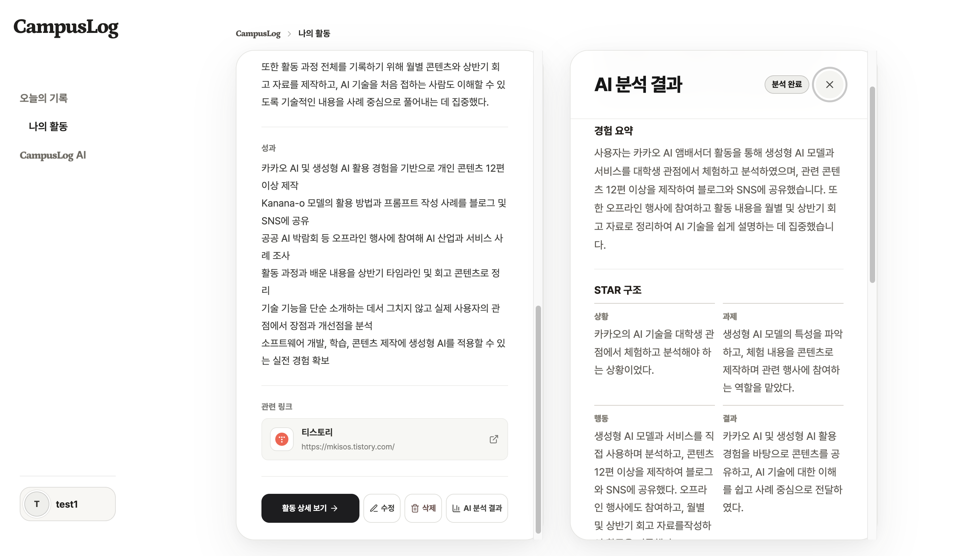The image size is (980, 556).
Task: Click the T avatar icon for test1
Action: coord(37,504)
